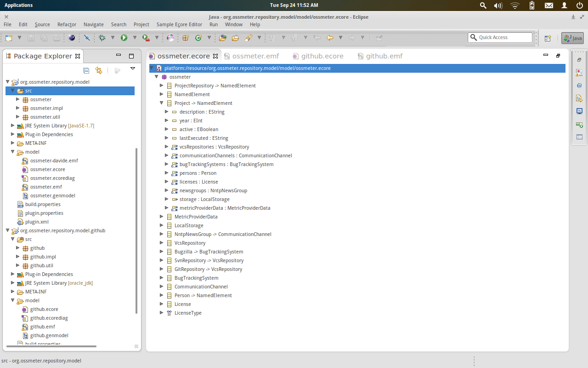This screenshot has height=368, width=588.
Task: Click the Open Type toolbar icon
Action: point(223,38)
